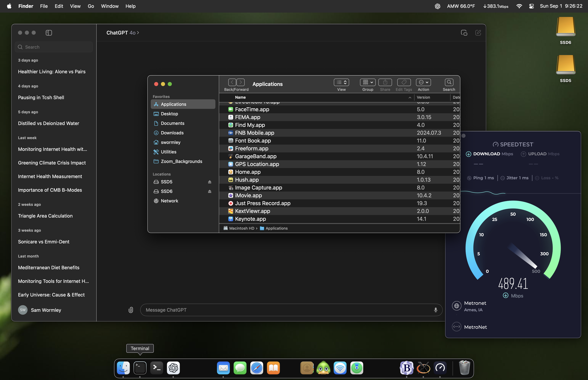Screen dimensions: 588x380
Task: Select iMovie.app in the file list
Action: [339, 195]
